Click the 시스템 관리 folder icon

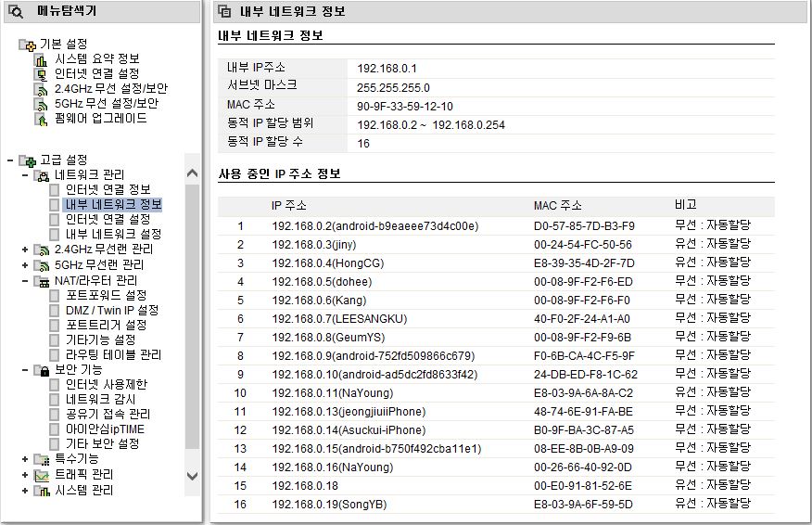click(x=42, y=491)
